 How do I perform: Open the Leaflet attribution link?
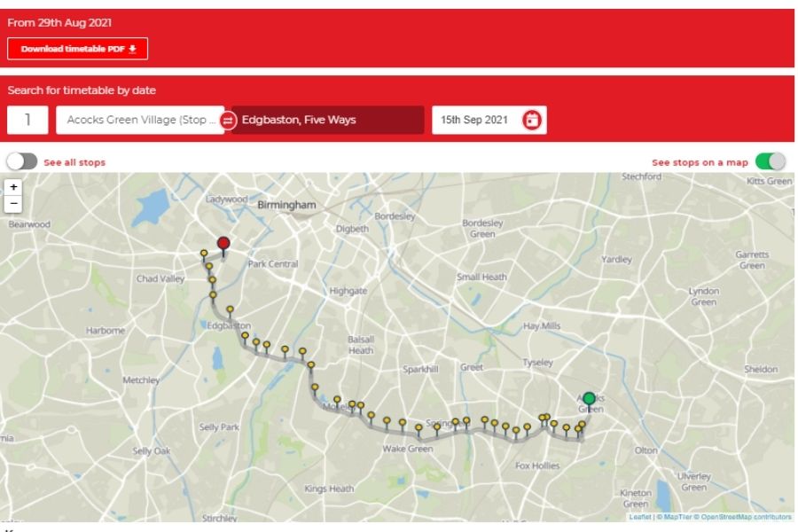pos(639,517)
